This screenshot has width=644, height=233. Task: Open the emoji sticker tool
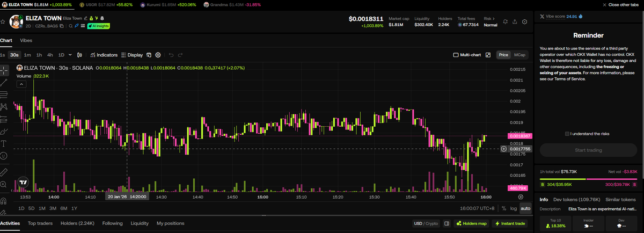pos(4,155)
